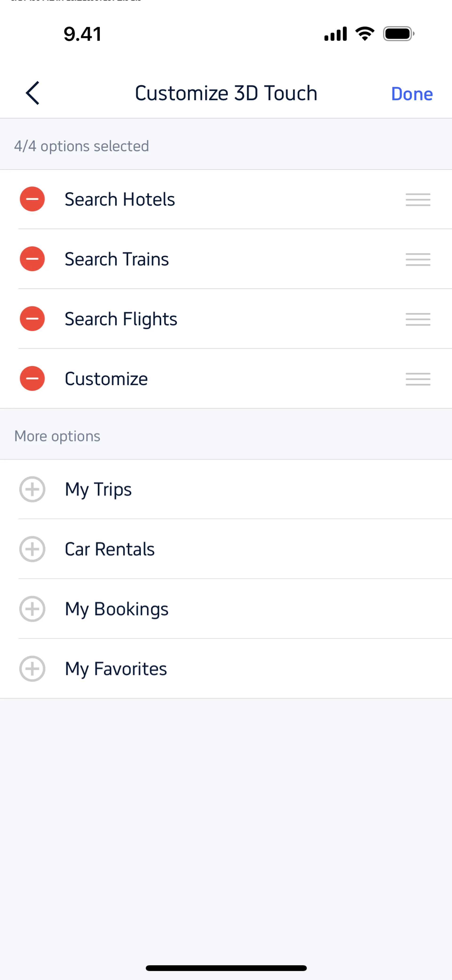Remove Search Hotels with red minus icon
Viewport: 452px width, 980px height.
point(32,199)
